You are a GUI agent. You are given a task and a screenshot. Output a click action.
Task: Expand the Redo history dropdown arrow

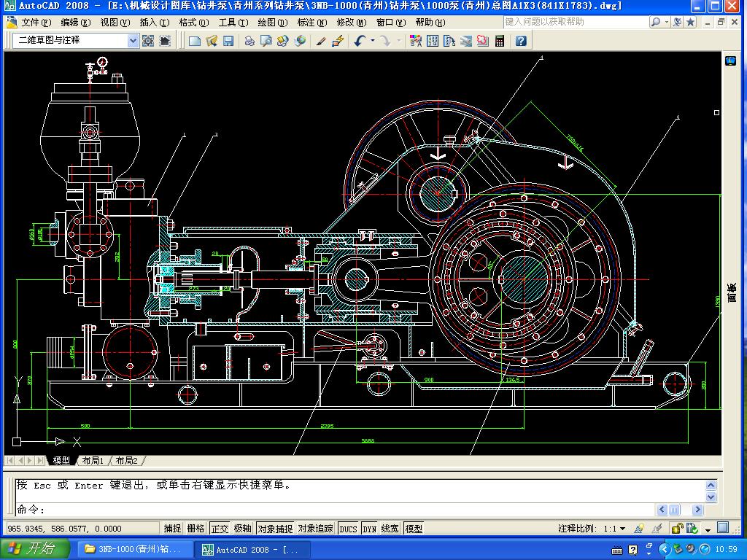click(398, 41)
